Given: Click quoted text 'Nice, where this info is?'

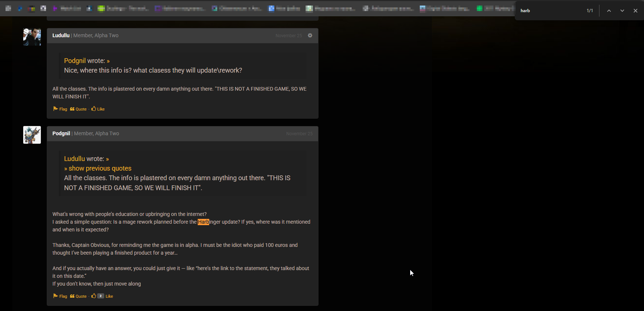Looking at the screenshot, I should [98, 70].
